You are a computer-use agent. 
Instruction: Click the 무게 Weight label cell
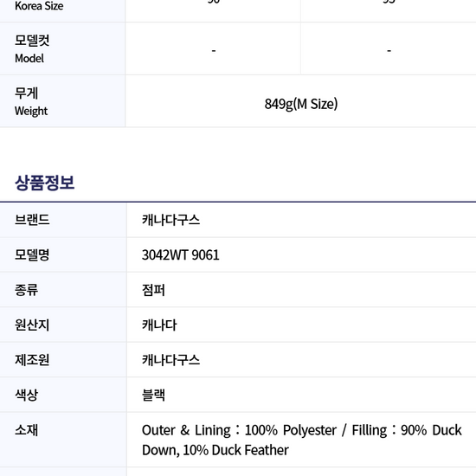(62, 101)
